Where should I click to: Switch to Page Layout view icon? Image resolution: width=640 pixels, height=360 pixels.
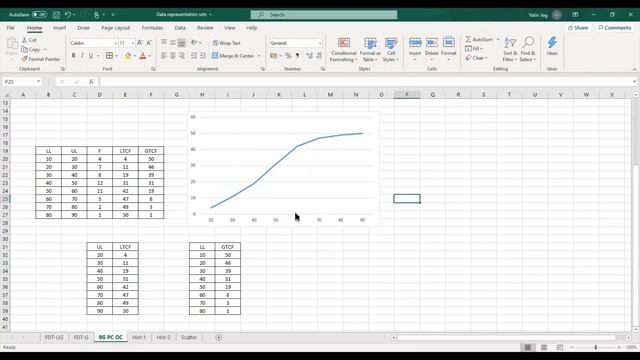tap(544, 347)
